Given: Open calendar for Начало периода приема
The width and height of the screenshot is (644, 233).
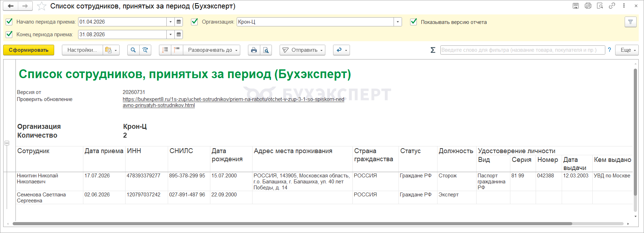Looking at the screenshot, I should click(x=179, y=22).
